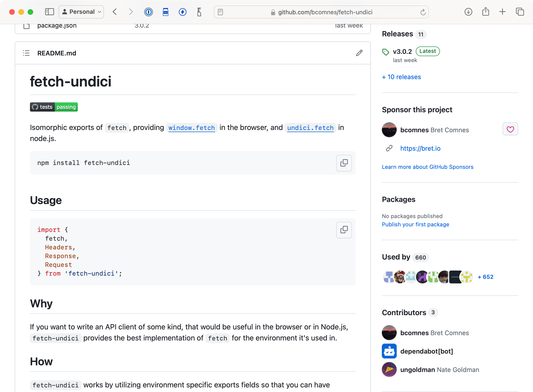The image size is (533, 392).
Task: Open the README outline menu
Action: (x=26, y=53)
